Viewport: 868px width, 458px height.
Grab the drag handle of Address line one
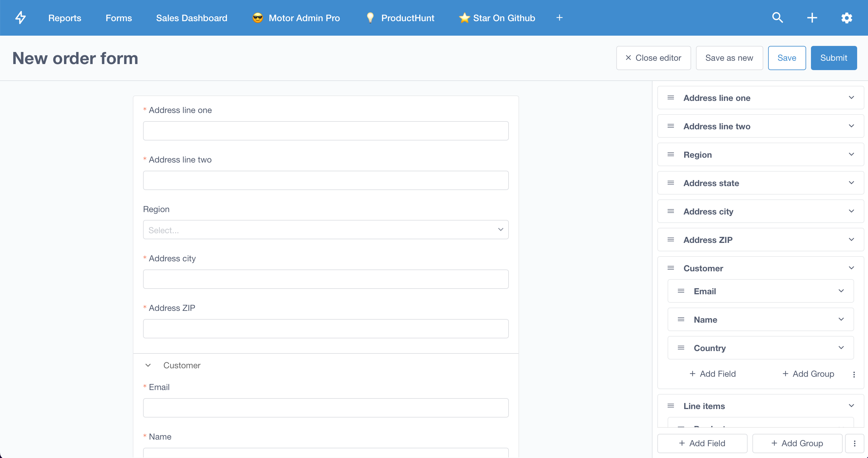point(671,98)
